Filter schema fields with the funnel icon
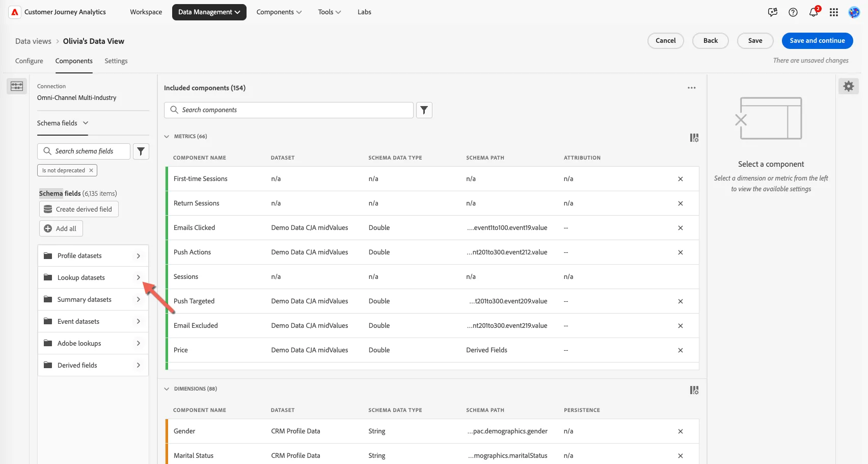The image size is (868, 464). 141,151
